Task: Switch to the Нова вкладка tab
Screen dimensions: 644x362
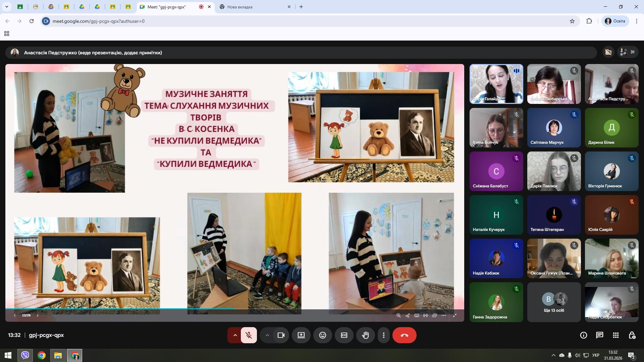Action: pos(256,7)
